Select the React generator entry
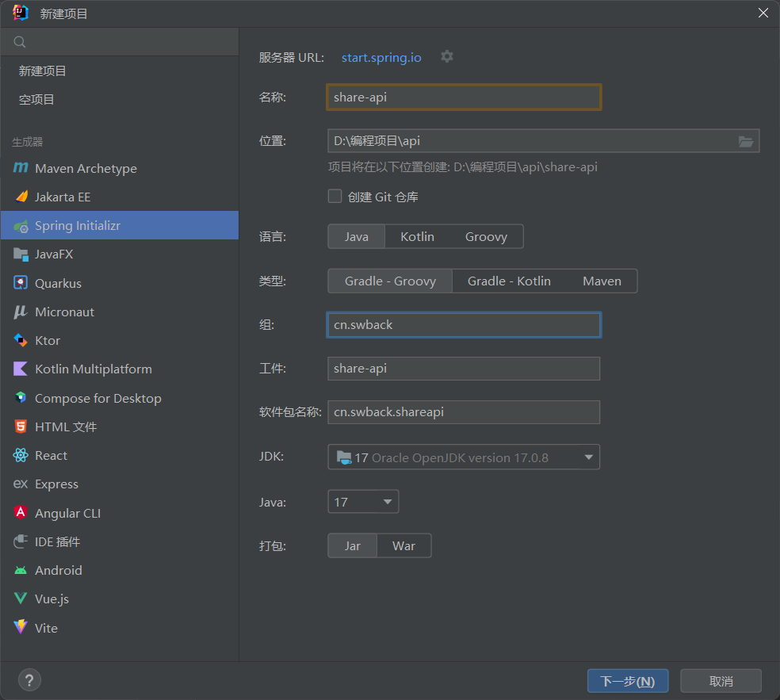This screenshot has height=700, width=780. coord(120,455)
